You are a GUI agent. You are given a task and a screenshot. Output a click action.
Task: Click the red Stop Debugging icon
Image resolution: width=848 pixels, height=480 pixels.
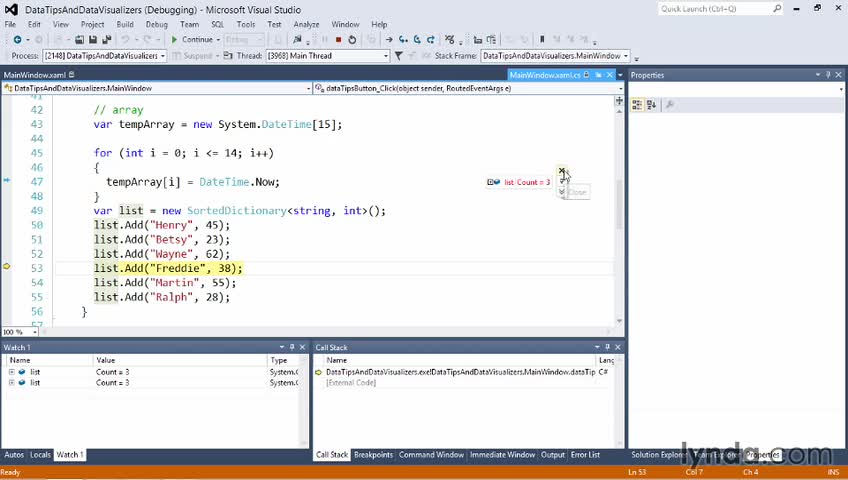point(339,39)
